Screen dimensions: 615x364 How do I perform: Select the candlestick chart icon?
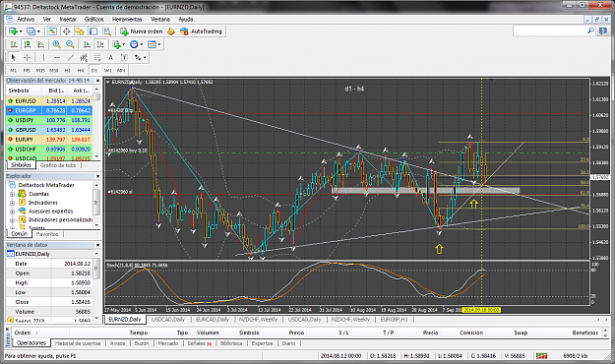[x=28, y=44]
